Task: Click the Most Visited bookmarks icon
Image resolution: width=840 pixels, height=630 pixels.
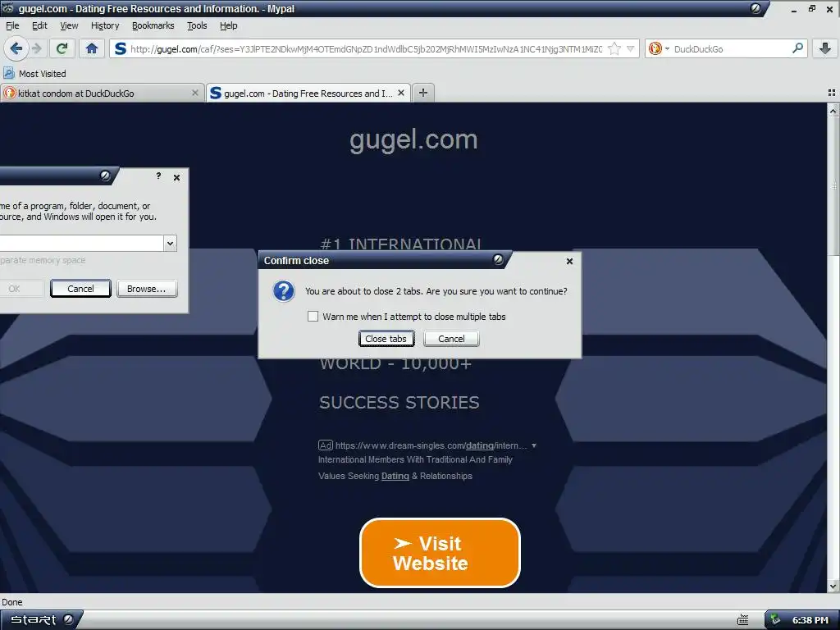Action: (9, 73)
